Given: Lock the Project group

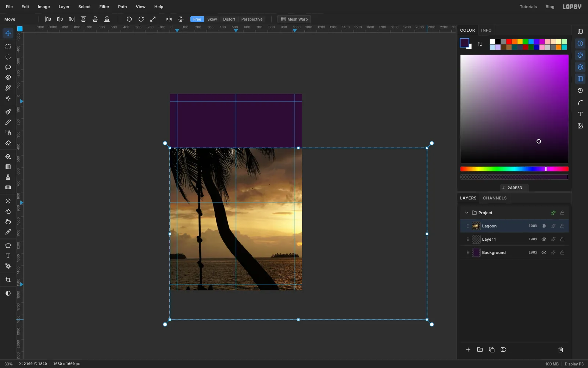Looking at the screenshot, I should 562,213.
